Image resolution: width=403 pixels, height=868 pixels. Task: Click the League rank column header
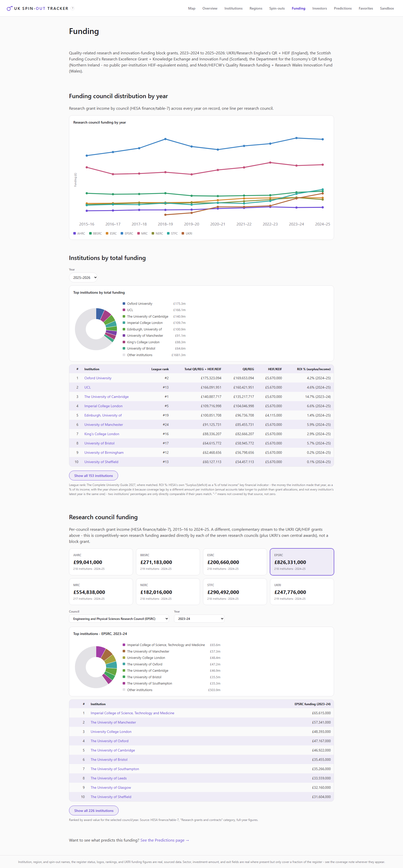[x=160, y=369]
